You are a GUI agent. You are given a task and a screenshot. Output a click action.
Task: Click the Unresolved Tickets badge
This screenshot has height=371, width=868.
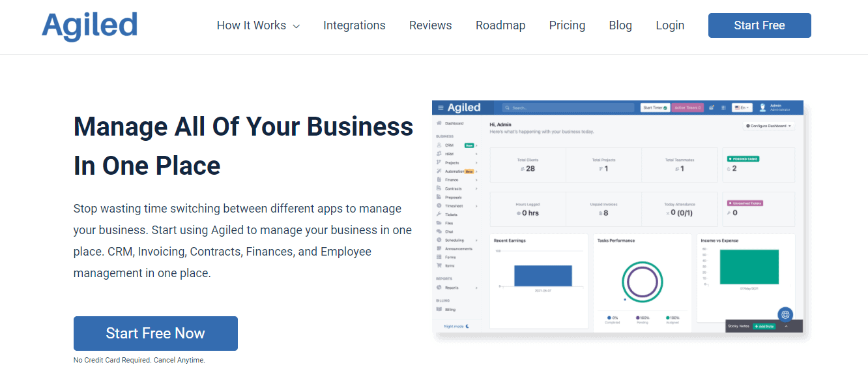(x=745, y=203)
